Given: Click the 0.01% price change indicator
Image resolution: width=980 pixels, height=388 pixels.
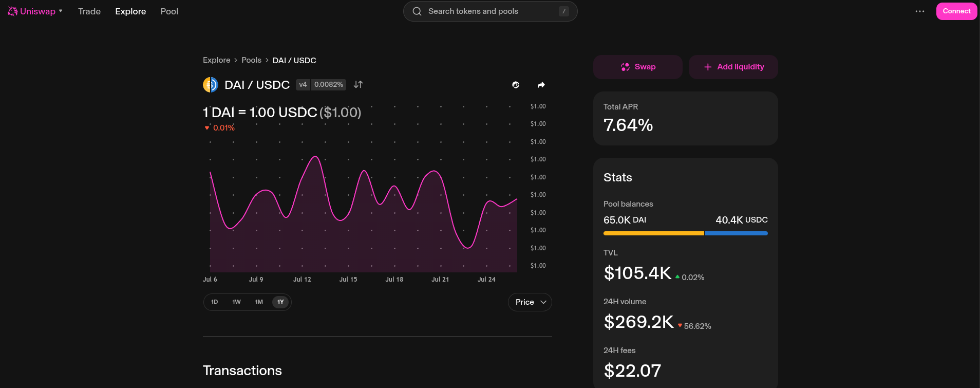Looking at the screenshot, I should tap(220, 127).
